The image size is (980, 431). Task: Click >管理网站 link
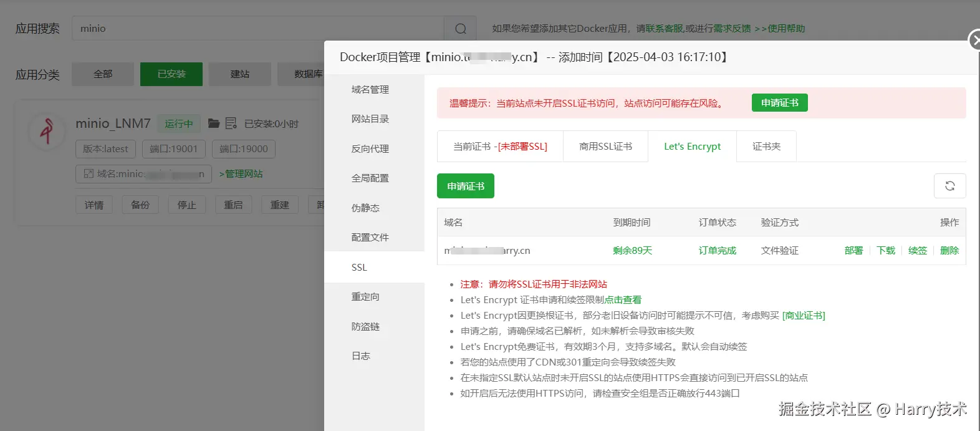(x=241, y=174)
